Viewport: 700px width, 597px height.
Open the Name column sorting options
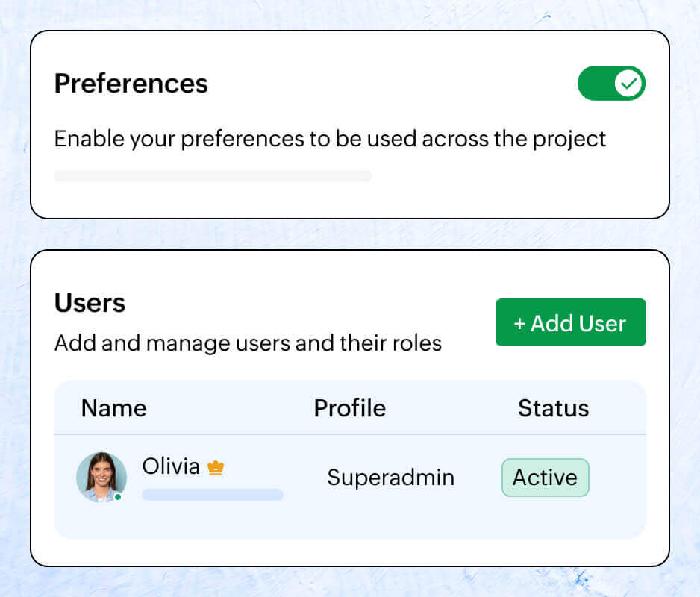(113, 408)
